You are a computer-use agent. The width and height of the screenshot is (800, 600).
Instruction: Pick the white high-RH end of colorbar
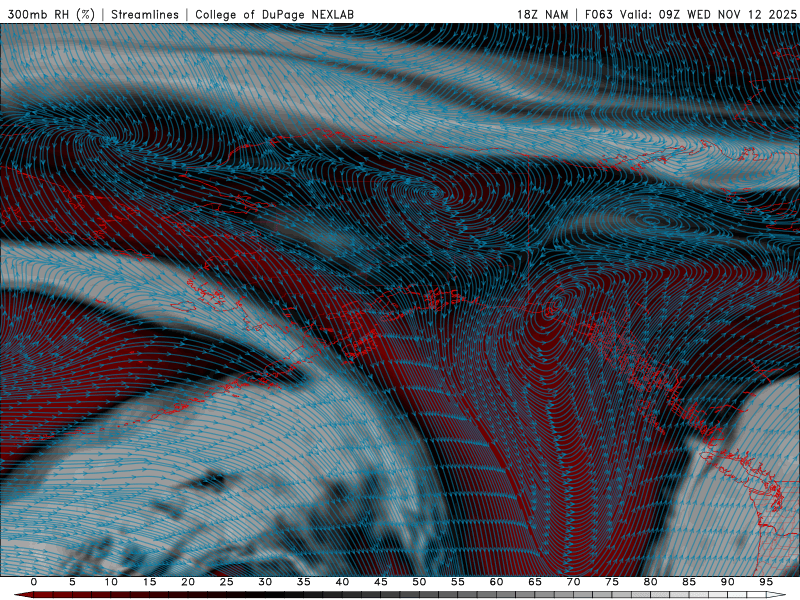point(776,595)
